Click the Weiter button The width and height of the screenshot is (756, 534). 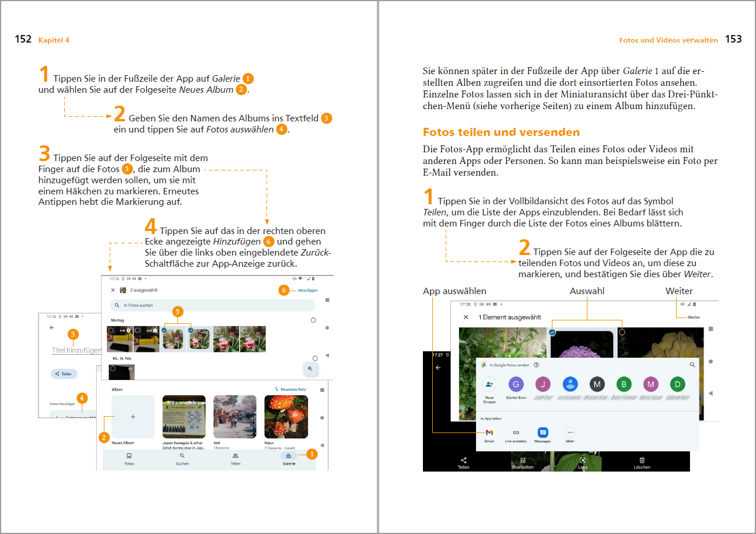coord(694,317)
